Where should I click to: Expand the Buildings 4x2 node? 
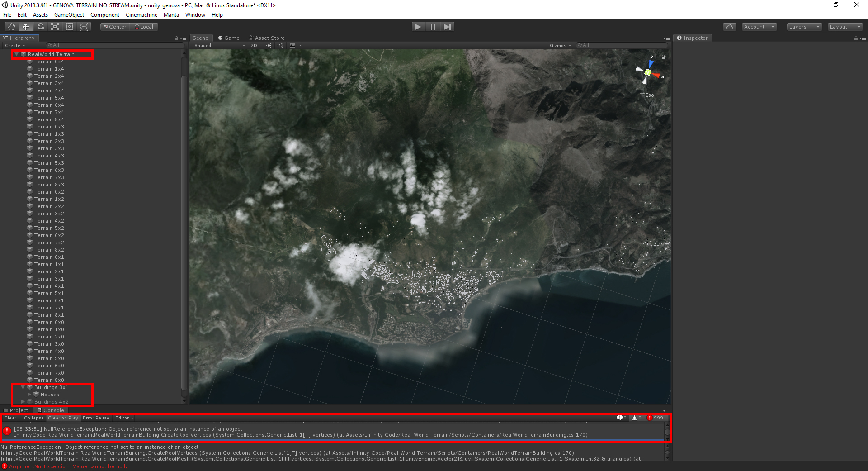click(x=23, y=402)
